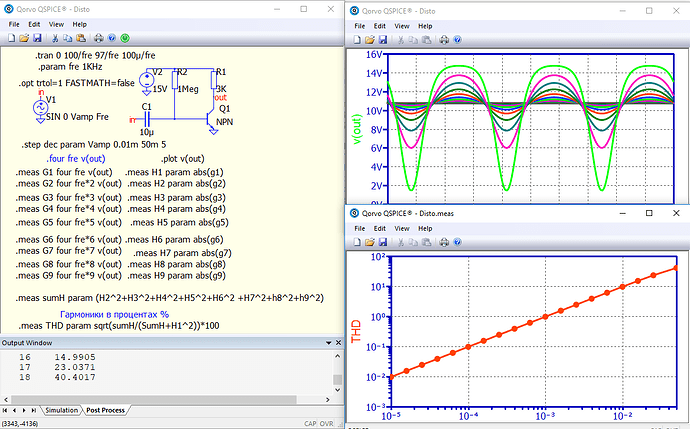This screenshot has width=690, height=429.
Task: Click the THD axis label
Action: (357, 331)
